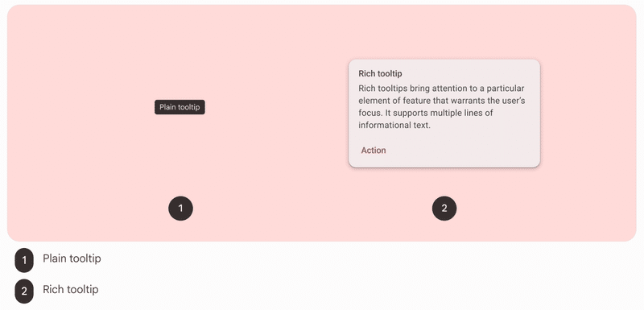The image size is (644, 310).
Task: Click the Plain tooltip legend label text
Action: coord(72,258)
